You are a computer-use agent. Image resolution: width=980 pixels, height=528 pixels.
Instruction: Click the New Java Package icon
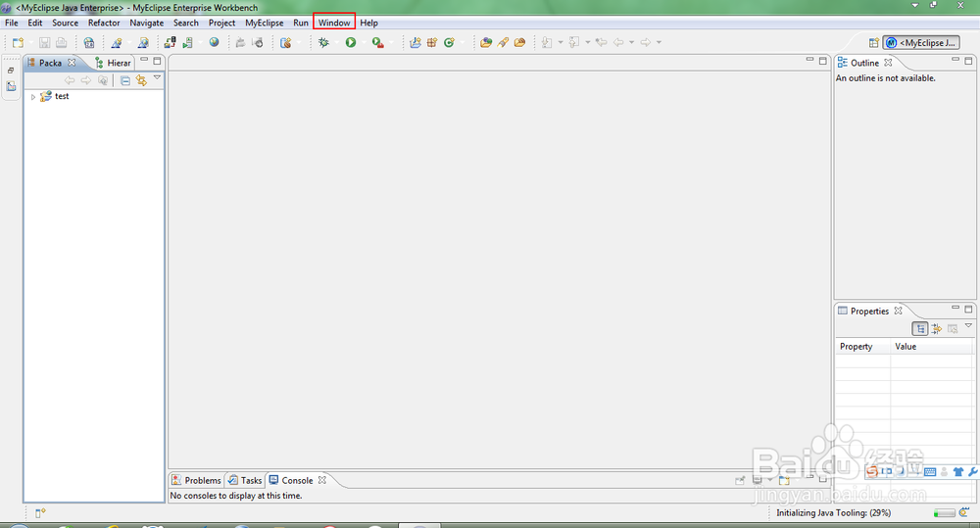[432, 42]
